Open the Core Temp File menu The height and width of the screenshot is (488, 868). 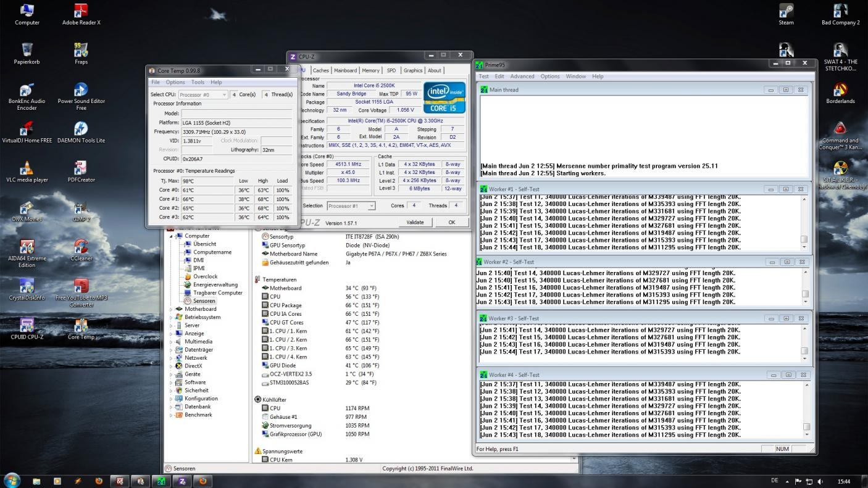[x=156, y=82]
